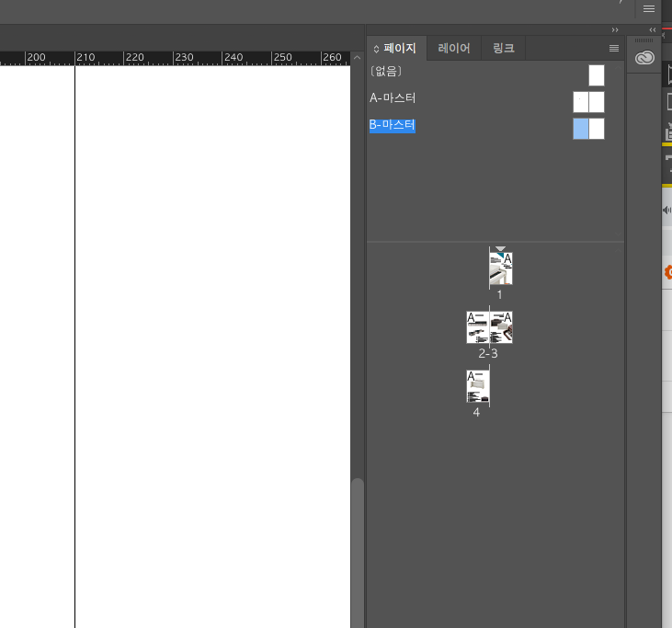This screenshot has width=672, height=628.
Task: Expand the icon dock with left double-arrow
Action: point(653,30)
